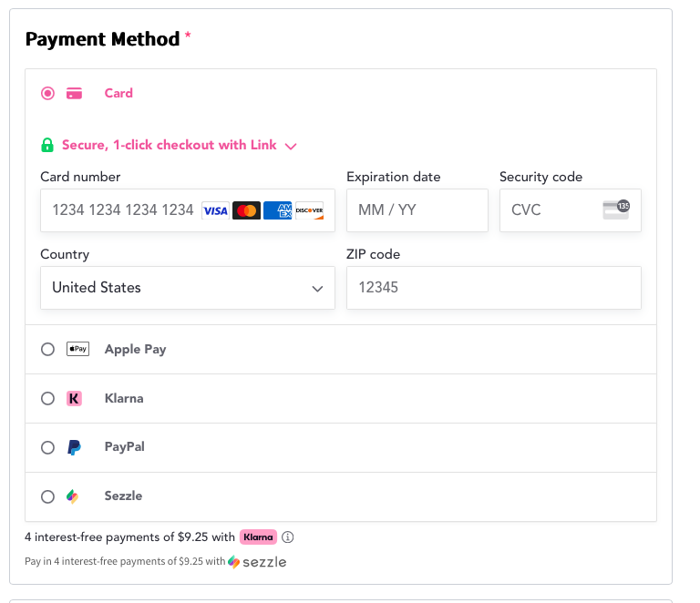
Task: Choose the Sezzle radio option
Action: [x=47, y=496]
